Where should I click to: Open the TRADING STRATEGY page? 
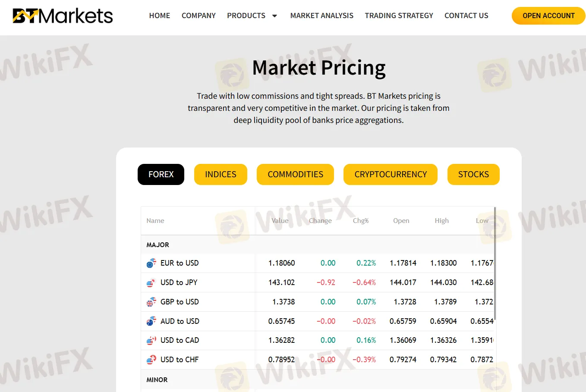(399, 16)
